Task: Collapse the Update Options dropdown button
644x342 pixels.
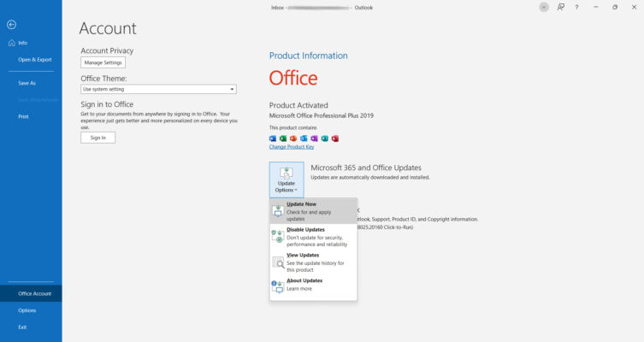Action: [286, 180]
